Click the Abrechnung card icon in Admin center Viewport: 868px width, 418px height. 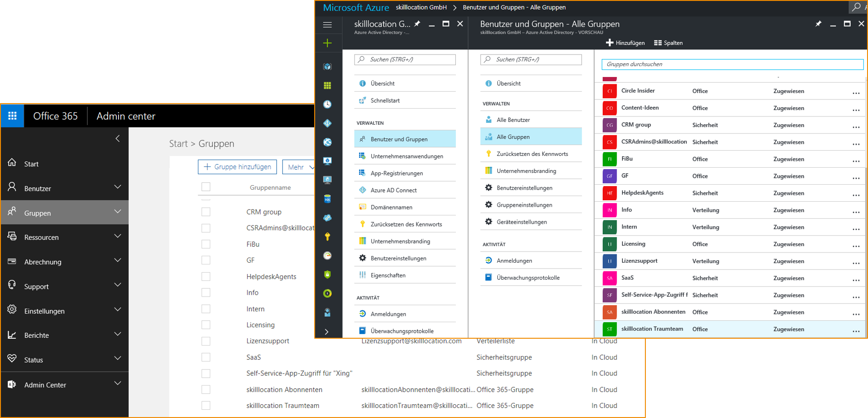[12, 261]
